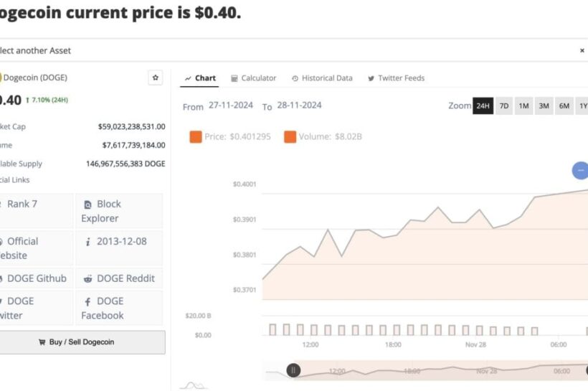This screenshot has width=588, height=391.
Task: View the Twitter Feeds tab
Action: click(x=396, y=78)
